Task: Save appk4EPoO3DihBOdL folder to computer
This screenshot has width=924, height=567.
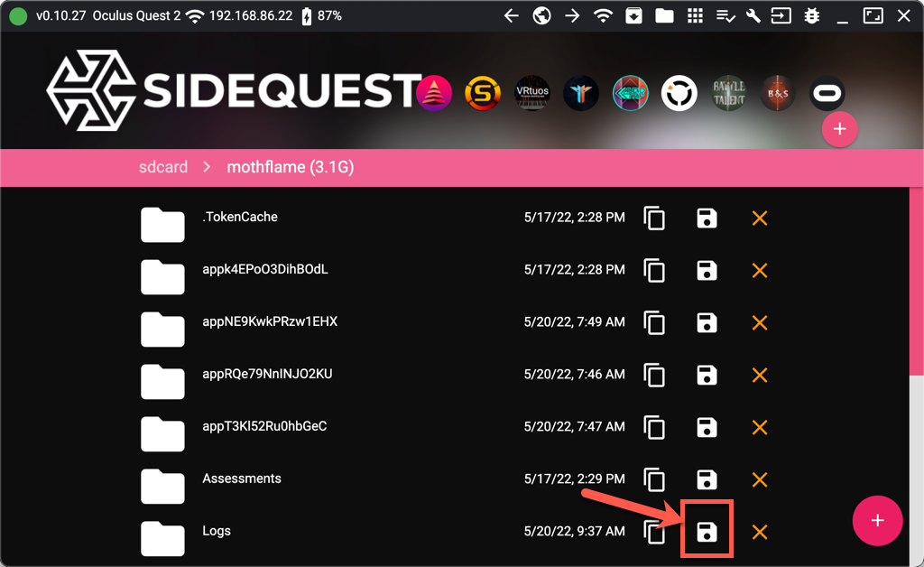Action: [707, 271]
